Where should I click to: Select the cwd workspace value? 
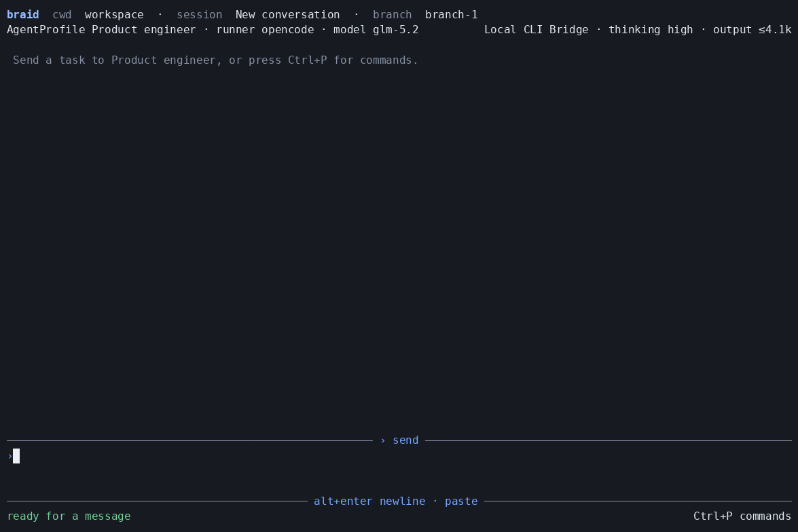click(114, 15)
